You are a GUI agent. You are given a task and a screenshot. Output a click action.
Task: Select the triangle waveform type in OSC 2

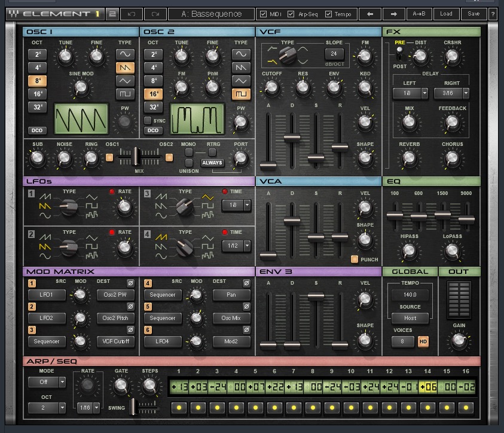241,81
